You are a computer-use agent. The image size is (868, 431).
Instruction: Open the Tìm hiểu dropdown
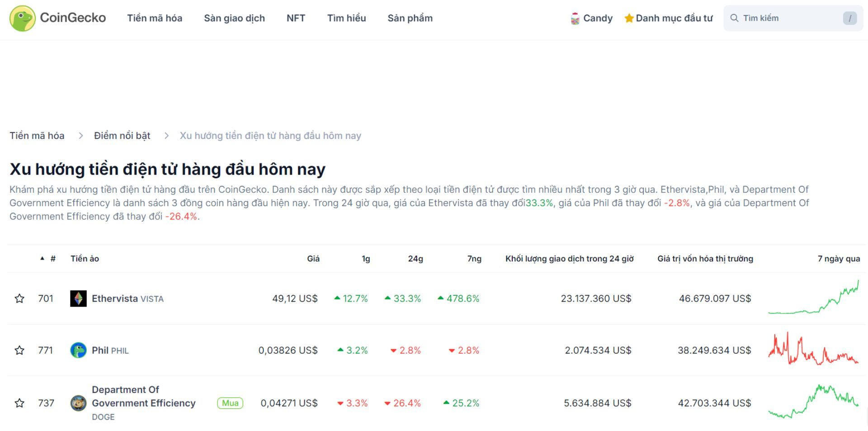click(x=347, y=18)
